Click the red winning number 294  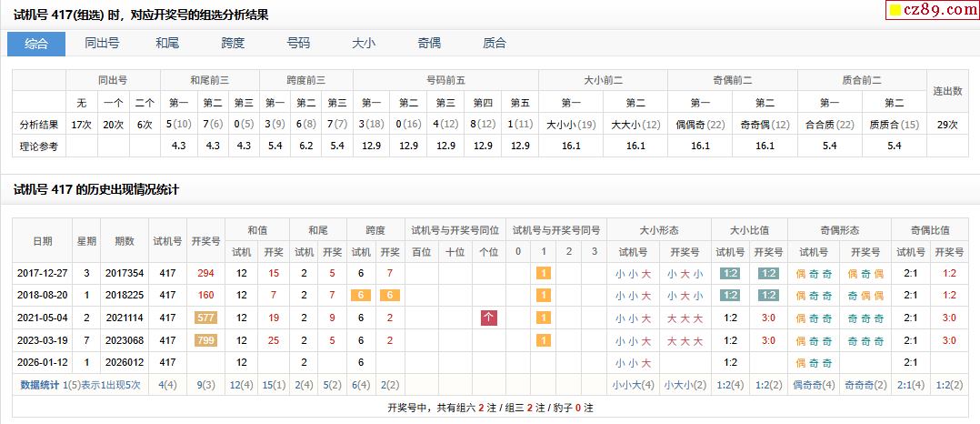point(205,273)
